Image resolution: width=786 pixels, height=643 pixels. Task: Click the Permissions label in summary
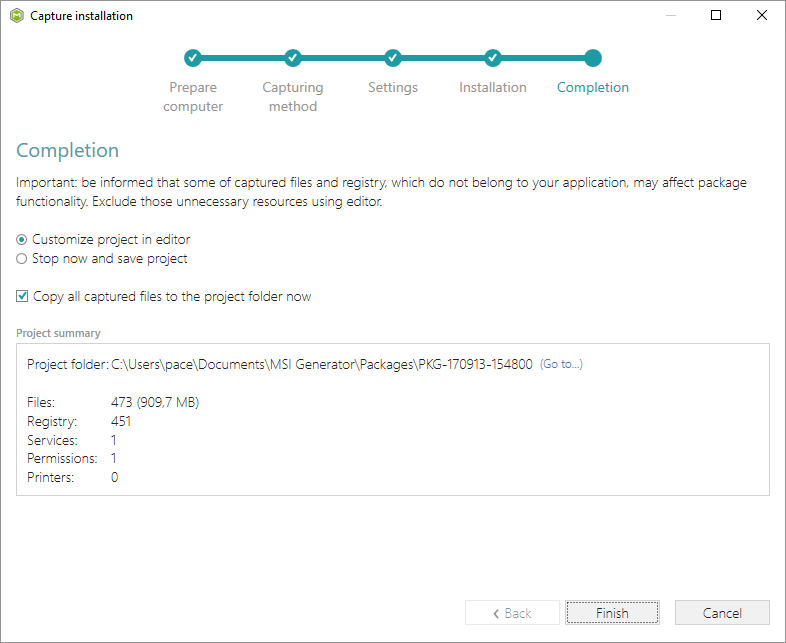(x=62, y=459)
